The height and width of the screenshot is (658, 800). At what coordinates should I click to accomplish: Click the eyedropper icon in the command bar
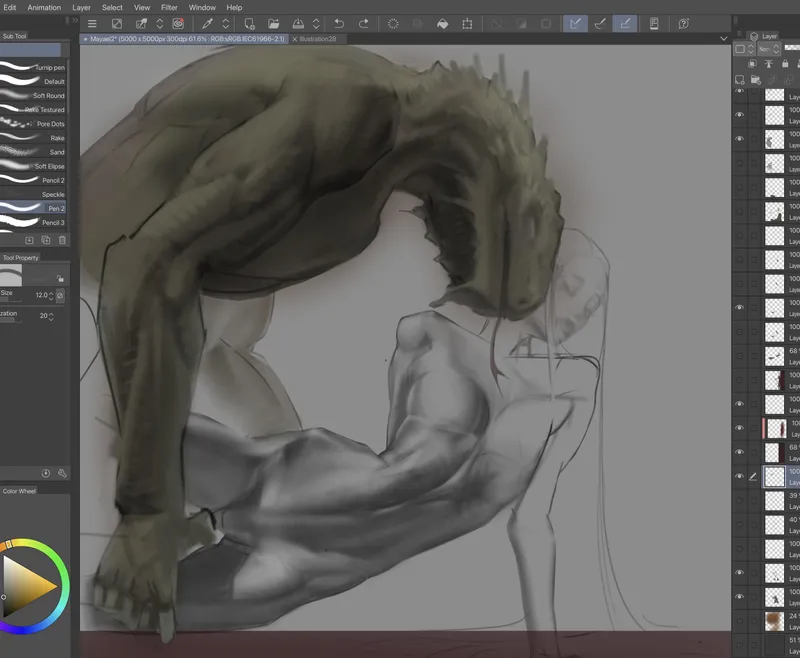pos(207,23)
